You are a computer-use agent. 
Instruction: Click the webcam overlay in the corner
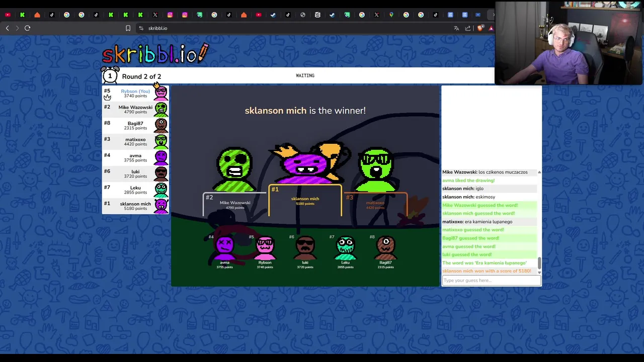click(569, 42)
